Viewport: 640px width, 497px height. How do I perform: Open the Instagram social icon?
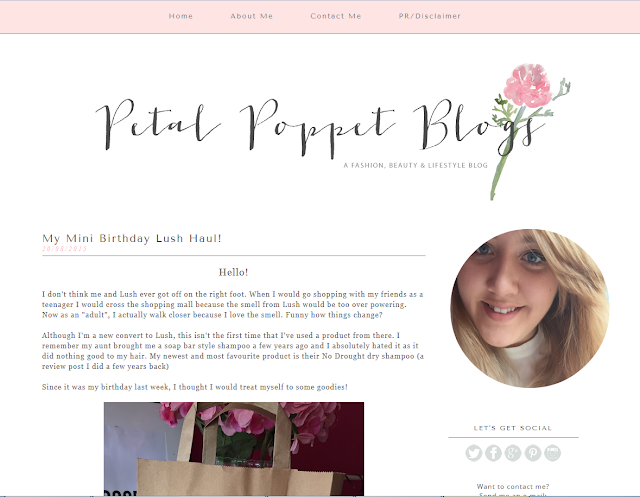553,453
